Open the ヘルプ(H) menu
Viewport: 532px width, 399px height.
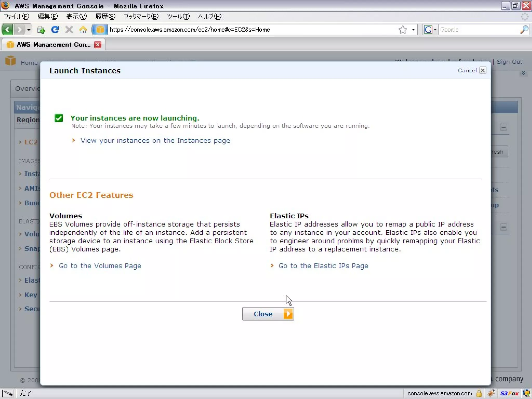click(210, 17)
